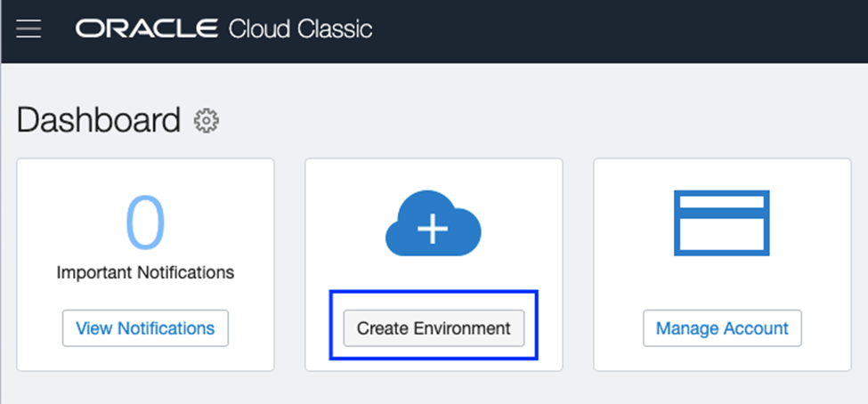
Task: Select the Dashboard page heading
Action: pos(99,120)
